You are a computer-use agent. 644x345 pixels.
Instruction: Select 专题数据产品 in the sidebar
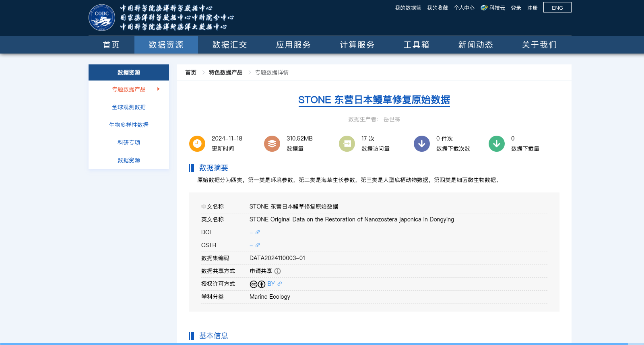coord(129,89)
